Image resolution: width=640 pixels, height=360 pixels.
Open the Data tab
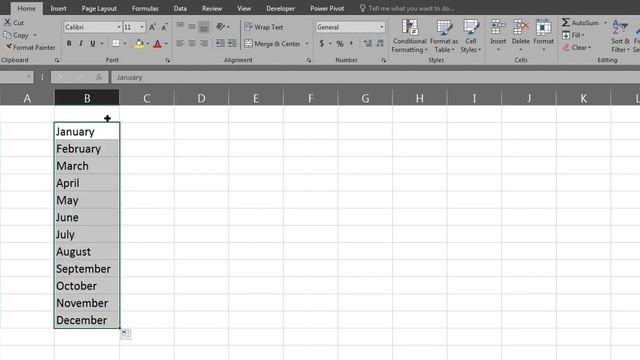click(180, 8)
